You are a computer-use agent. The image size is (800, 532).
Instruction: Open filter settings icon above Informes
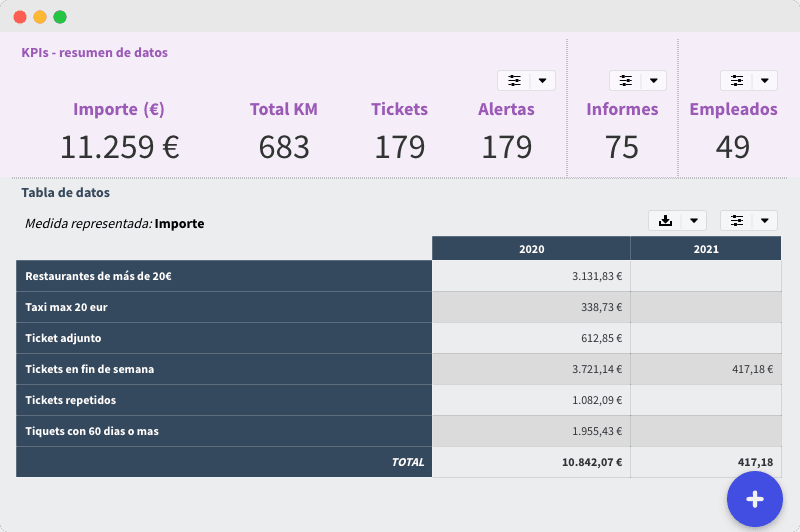[626, 81]
